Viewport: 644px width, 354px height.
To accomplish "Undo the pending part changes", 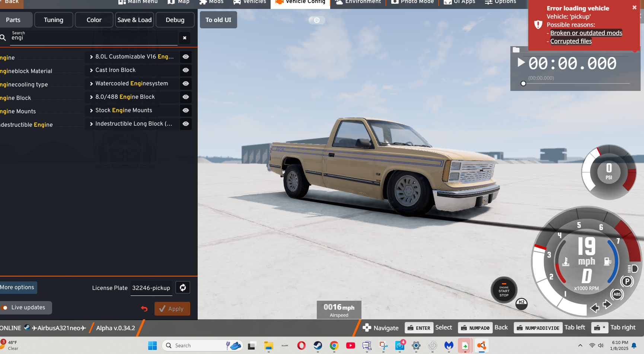I will click(144, 309).
